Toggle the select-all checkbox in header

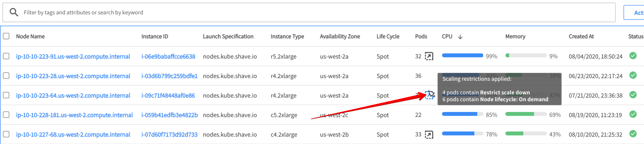(6, 36)
